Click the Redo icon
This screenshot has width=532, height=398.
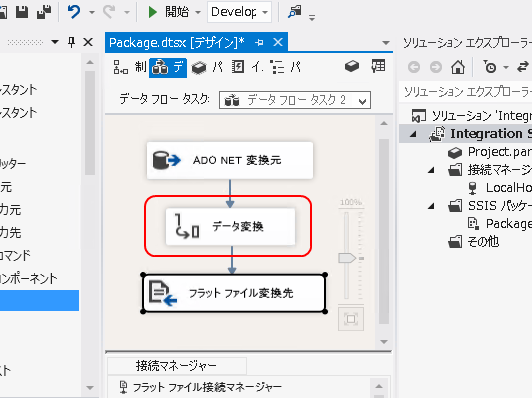pos(109,12)
